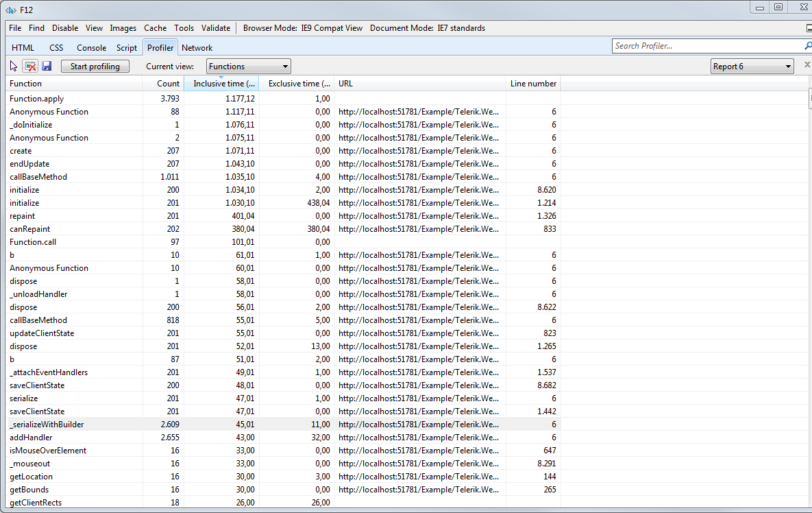Maximize the F12 window
This screenshot has width=812, height=513.
pos(778,8)
